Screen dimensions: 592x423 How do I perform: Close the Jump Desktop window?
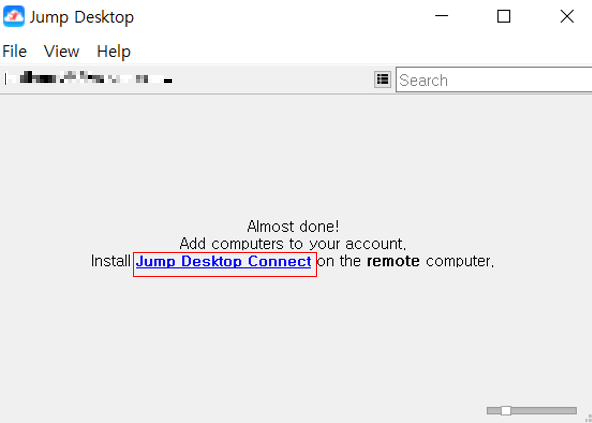pos(567,16)
